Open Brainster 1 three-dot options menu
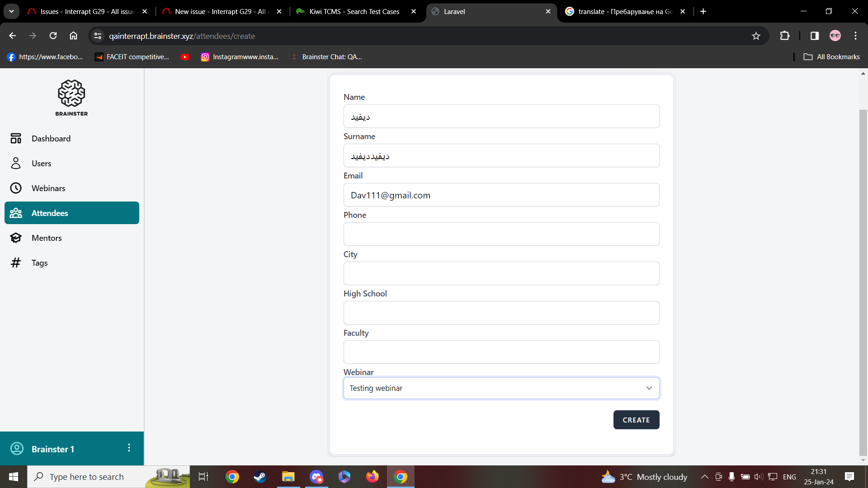 pos(129,448)
